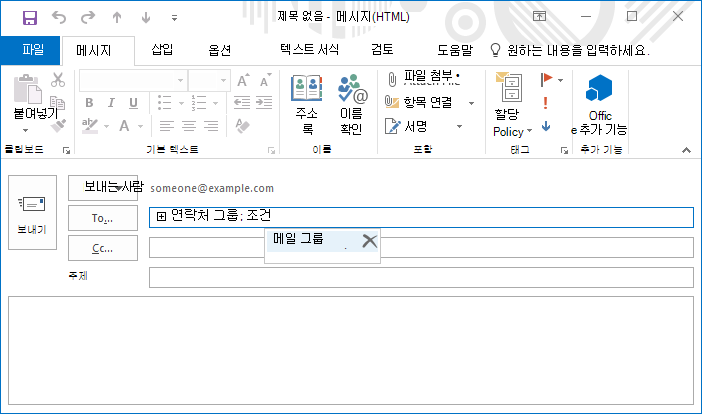Screen dimensions: 702x414
Task: Toggle Underline formatting
Action: tap(133, 103)
